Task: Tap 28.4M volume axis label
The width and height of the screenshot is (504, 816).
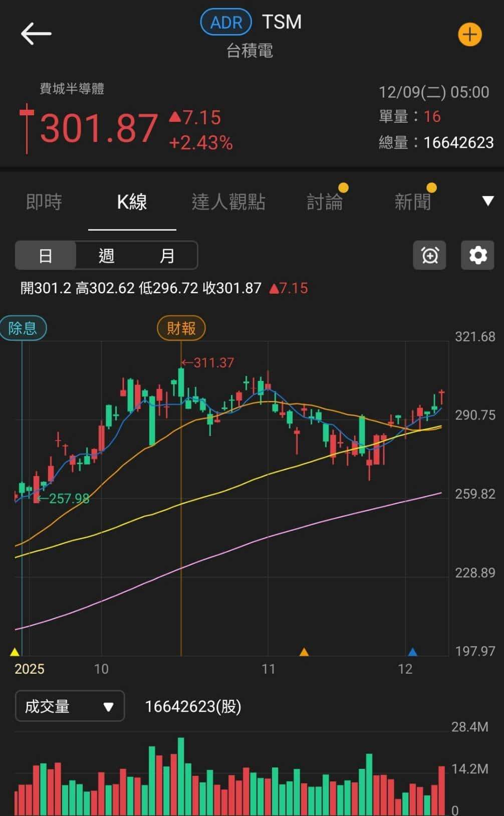Action: 469,727
